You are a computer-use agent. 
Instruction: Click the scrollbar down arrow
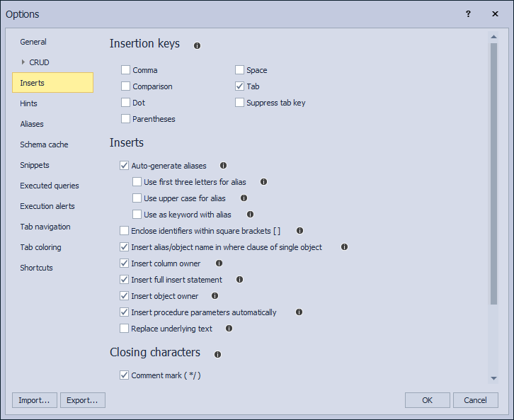(493, 378)
